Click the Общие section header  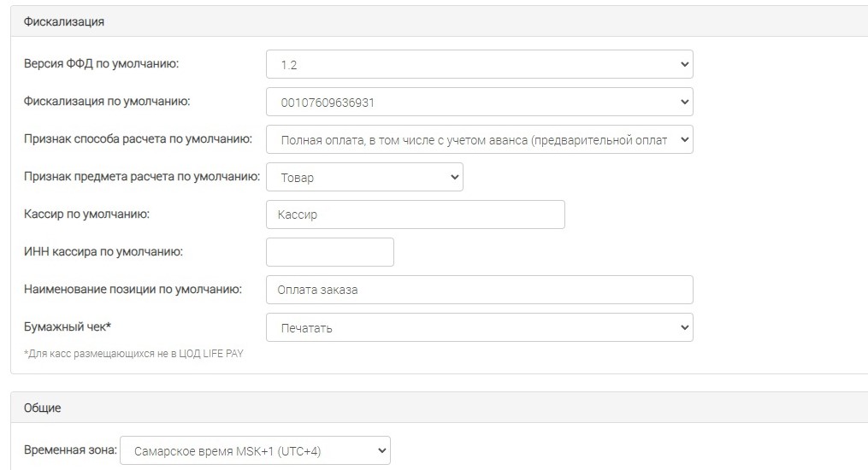42,408
